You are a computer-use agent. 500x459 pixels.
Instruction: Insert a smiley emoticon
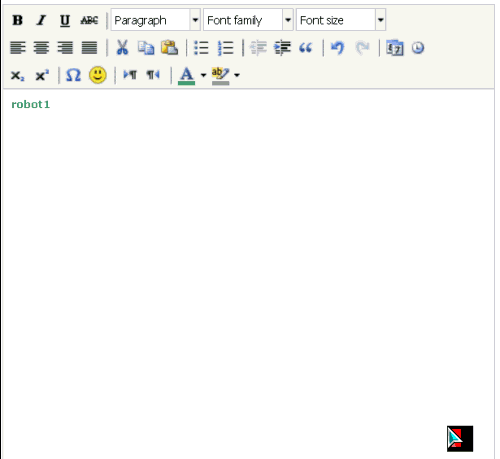click(98, 75)
